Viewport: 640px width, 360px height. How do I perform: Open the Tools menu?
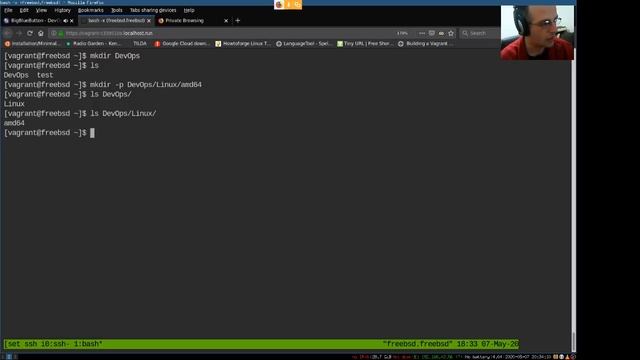[x=117, y=10]
